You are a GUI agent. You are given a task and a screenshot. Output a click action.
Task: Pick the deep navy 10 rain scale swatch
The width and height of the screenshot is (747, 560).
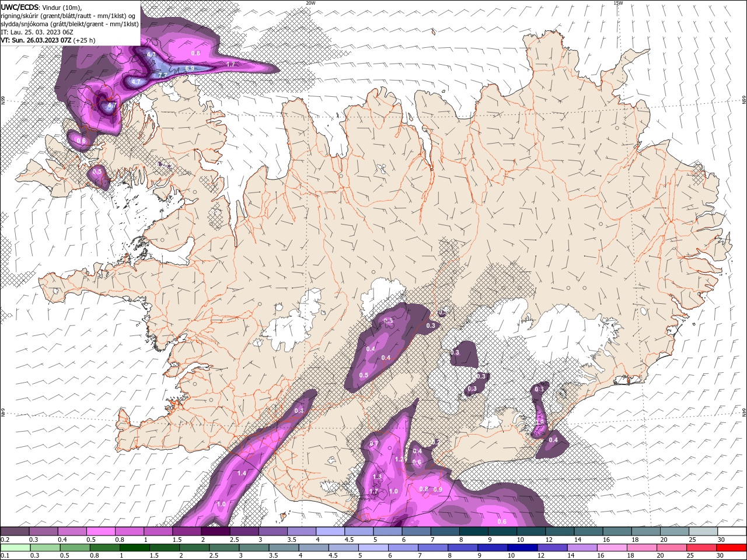(x=522, y=548)
